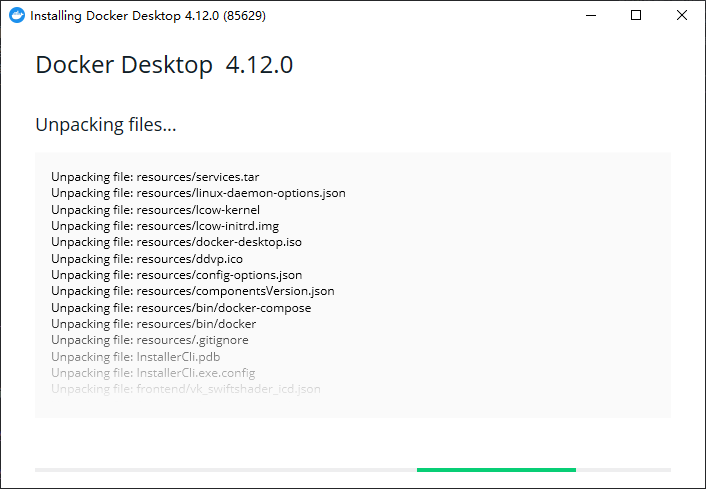
Task: Click the resources/bin/docker log entry
Action: click(153, 324)
